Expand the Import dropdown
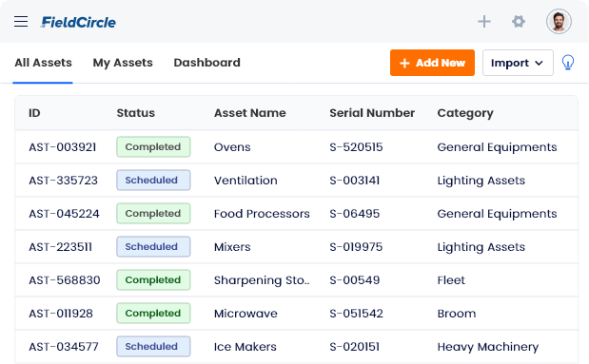 [x=518, y=63]
